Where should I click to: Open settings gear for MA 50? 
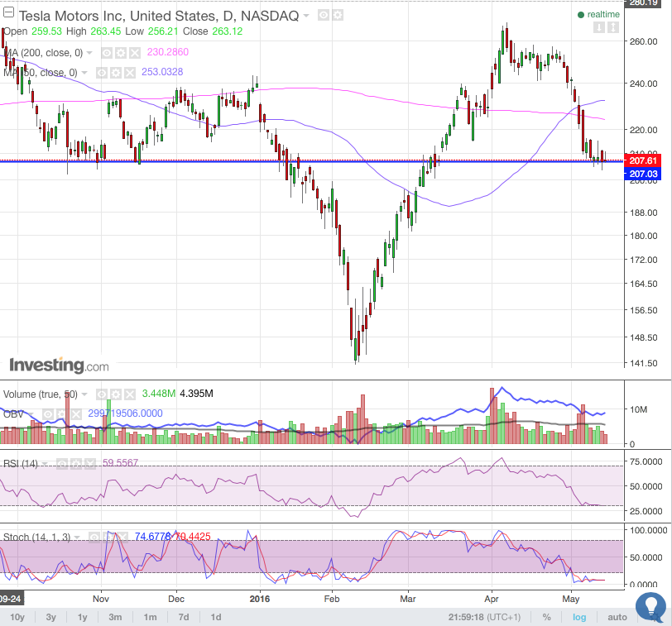pyautogui.click(x=116, y=73)
